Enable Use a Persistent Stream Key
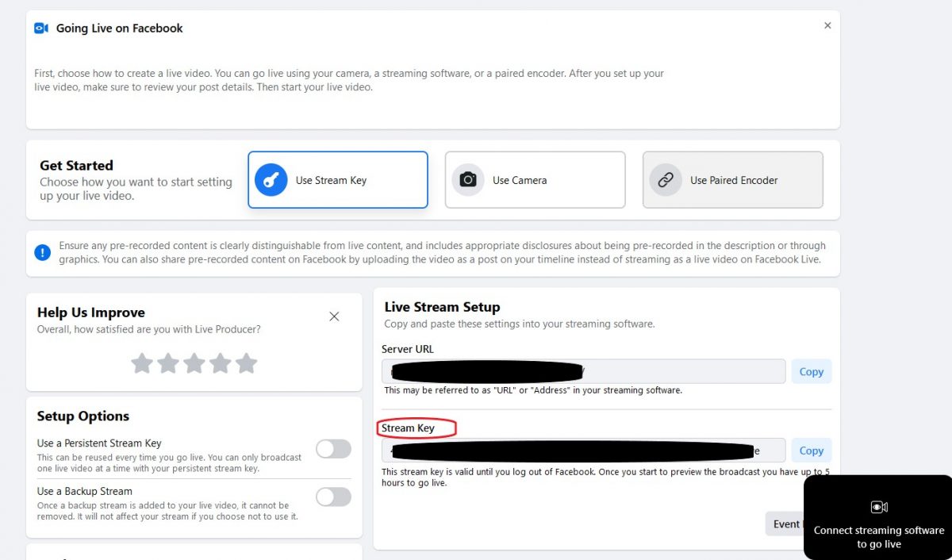 point(333,449)
